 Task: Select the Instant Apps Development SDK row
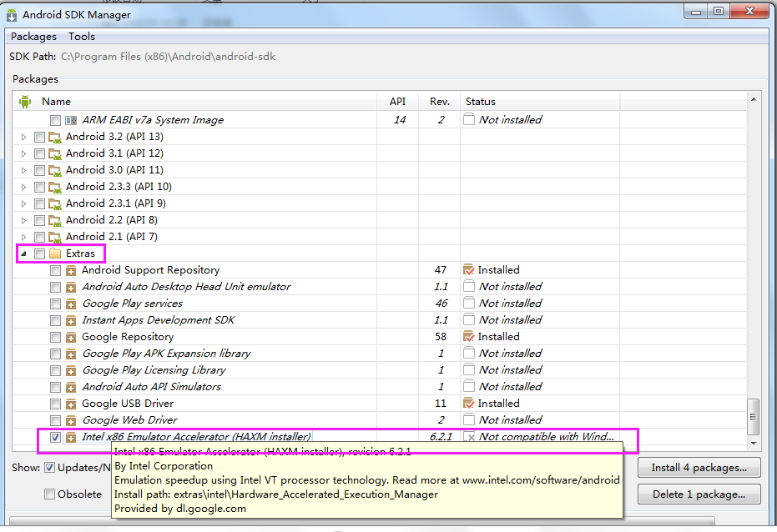click(x=380, y=320)
